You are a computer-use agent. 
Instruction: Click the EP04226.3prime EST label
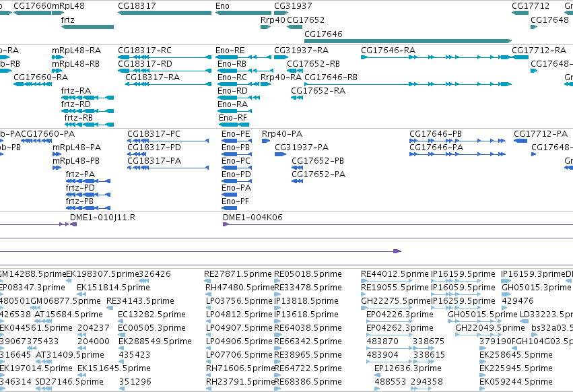pyautogui.click(x=400, y=315)
